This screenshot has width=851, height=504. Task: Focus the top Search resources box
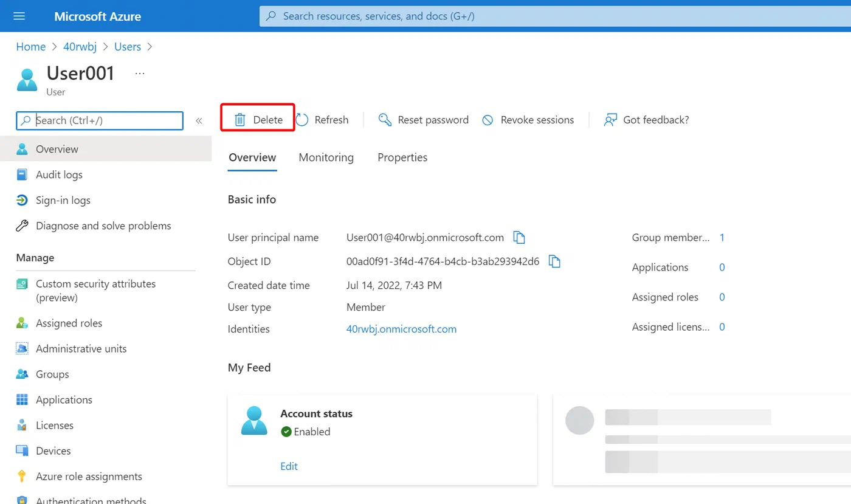pos(555,16)
